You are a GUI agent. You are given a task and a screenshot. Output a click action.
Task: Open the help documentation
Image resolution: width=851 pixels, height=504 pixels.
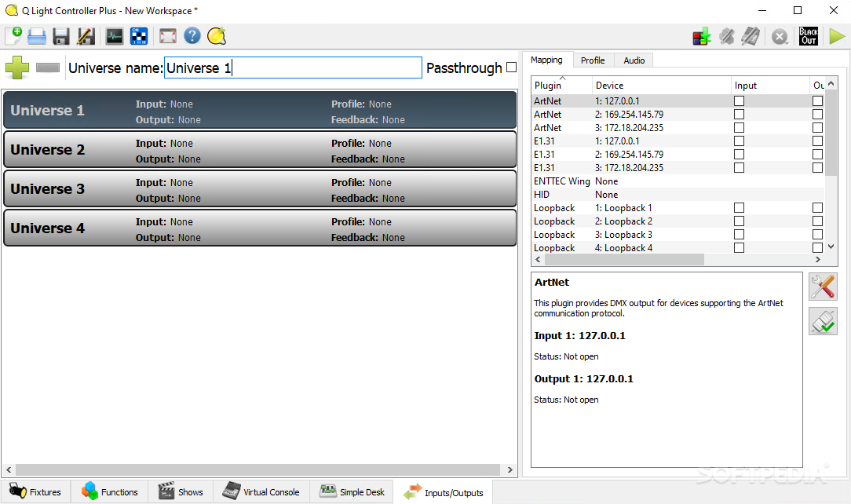[x=192, y=36]
